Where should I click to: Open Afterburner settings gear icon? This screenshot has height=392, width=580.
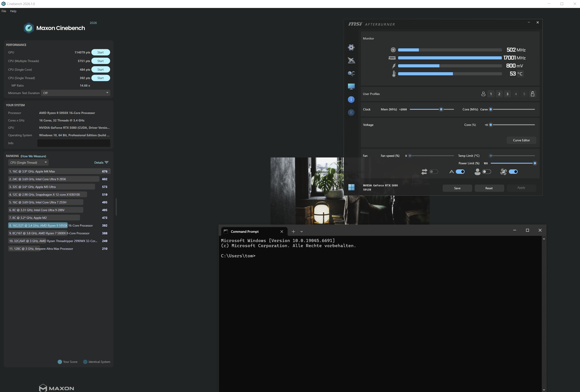[x=351, y=47]
